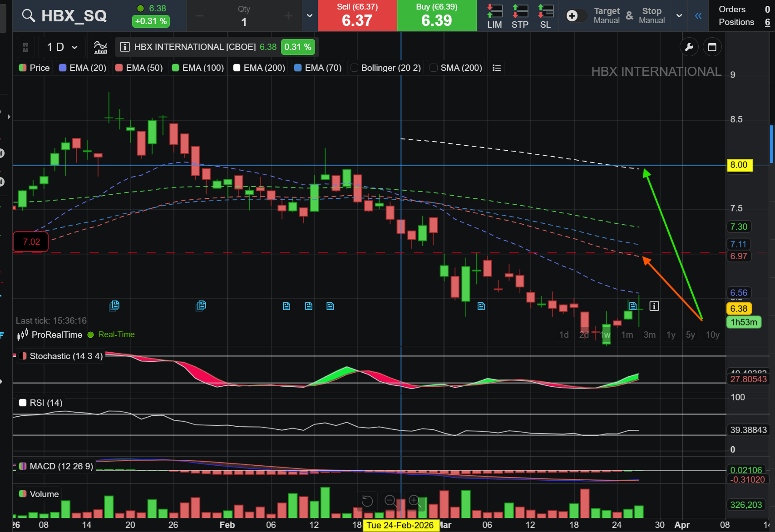The width and height of the screenshot is (775, 532).
Task: Click the 1h53m countdown label
Action: pyautogui.click(x=744, y=322)
